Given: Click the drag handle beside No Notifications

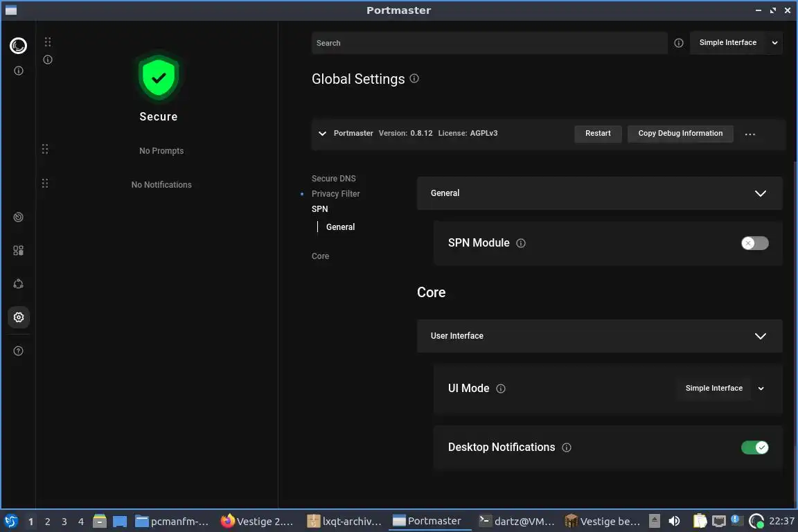Looking at the screenshot, I should click(x=45, y=184).
